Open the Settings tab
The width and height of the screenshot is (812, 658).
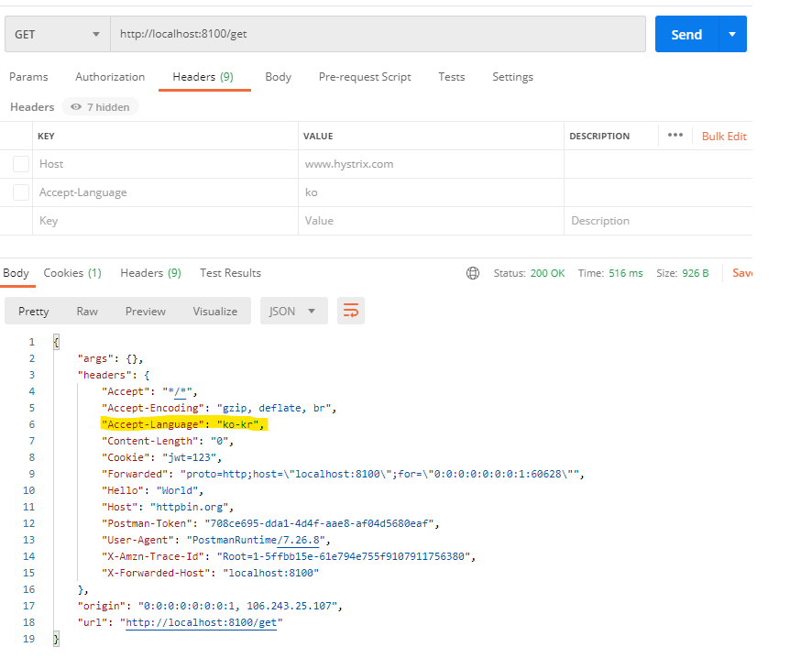(512, 77)
